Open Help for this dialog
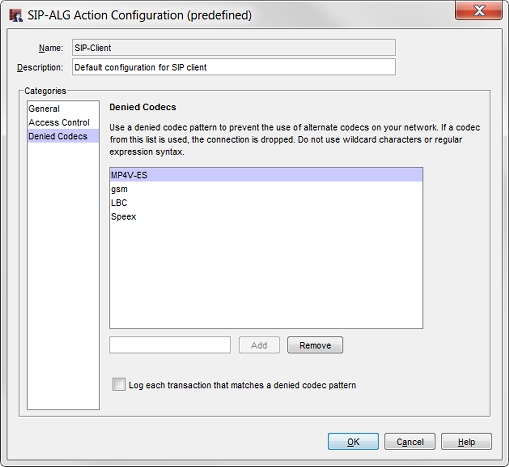The height and width of the screenshot is (467, 509). [x=466, y=442]
